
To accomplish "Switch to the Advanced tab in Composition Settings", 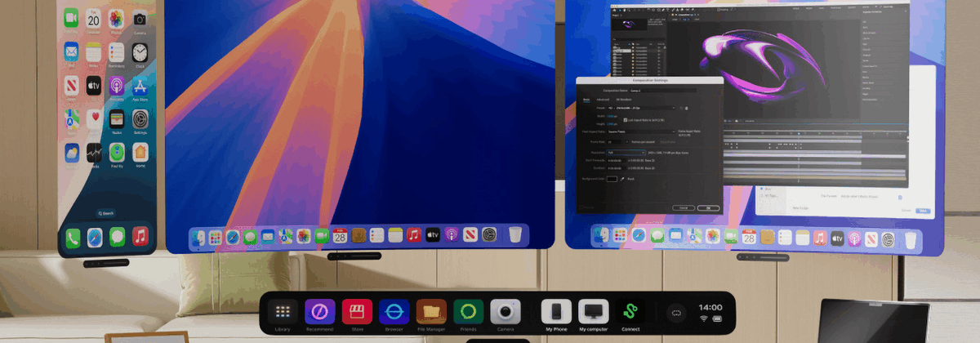I will [x=603, y=100].
